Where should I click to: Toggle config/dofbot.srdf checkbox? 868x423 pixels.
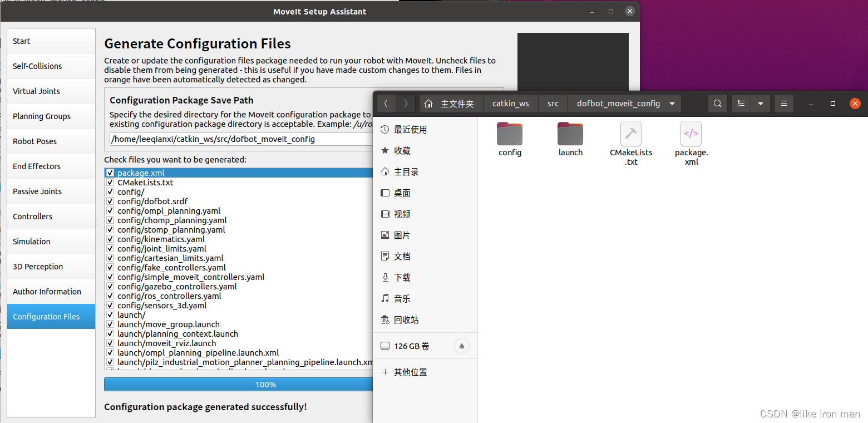pos(110,201)
